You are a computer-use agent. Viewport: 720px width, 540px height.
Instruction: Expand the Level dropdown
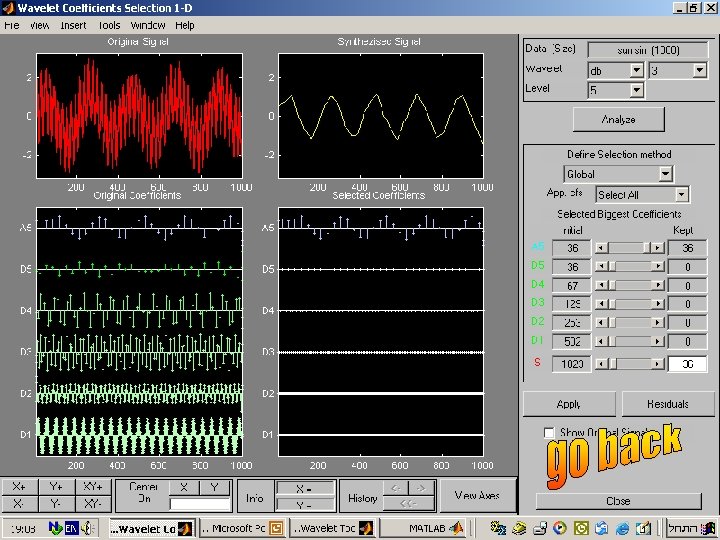tap(615, 90)
